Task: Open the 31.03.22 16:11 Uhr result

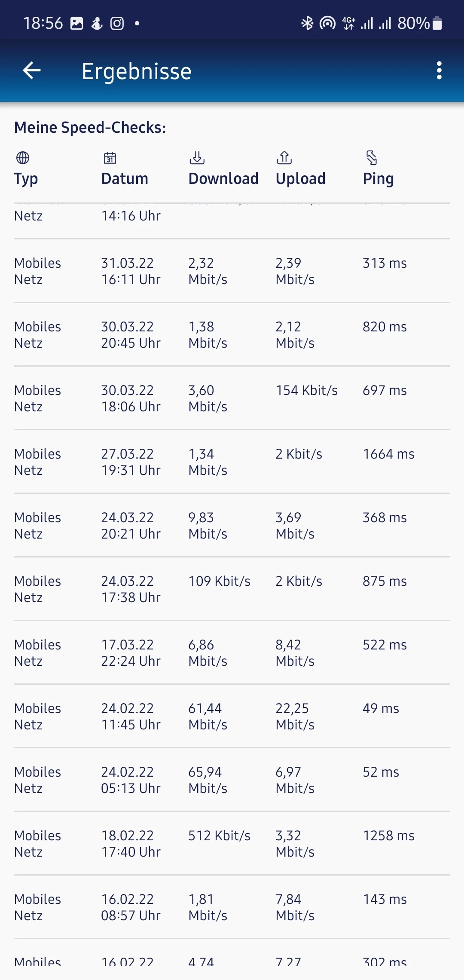Action: click(232, 271)
